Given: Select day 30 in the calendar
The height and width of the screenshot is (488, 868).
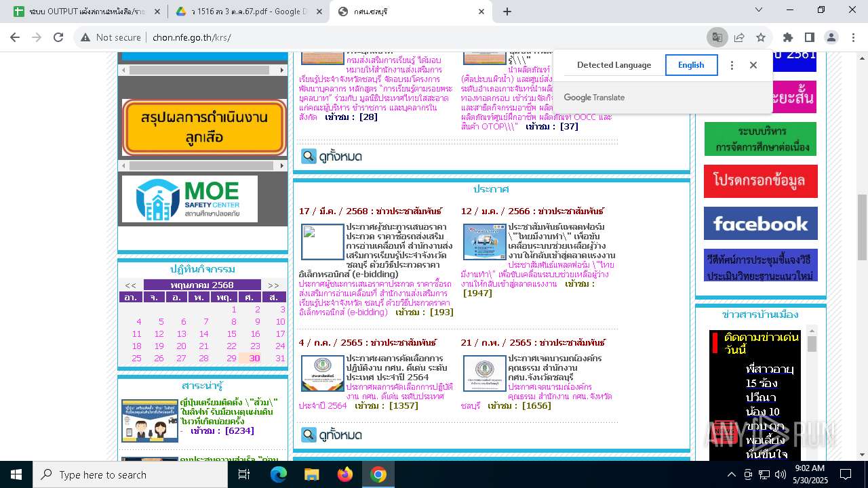Looking at the screenshot, I should click(x=254, y=358).
